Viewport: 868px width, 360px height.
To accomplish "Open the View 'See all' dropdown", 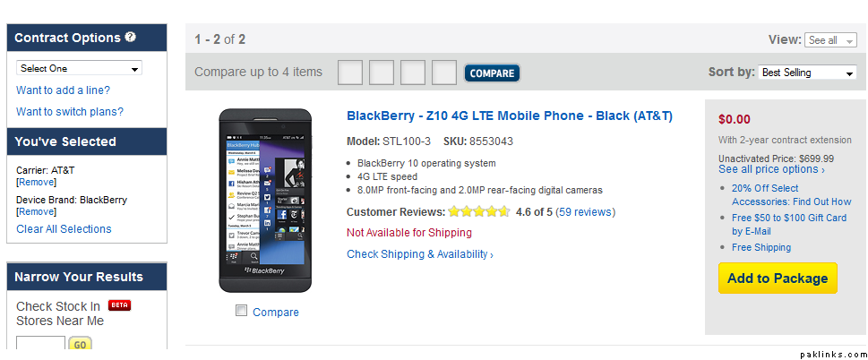I will (x=830, y=40).
